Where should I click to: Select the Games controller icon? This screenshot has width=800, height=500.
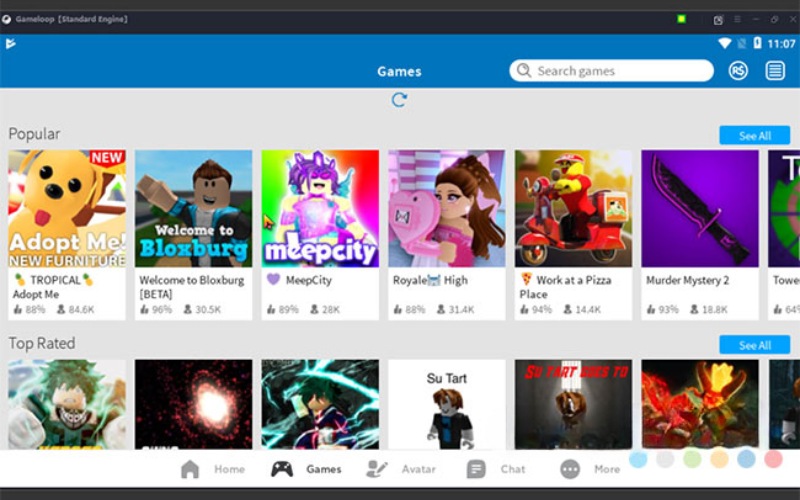tap(282, 469)
